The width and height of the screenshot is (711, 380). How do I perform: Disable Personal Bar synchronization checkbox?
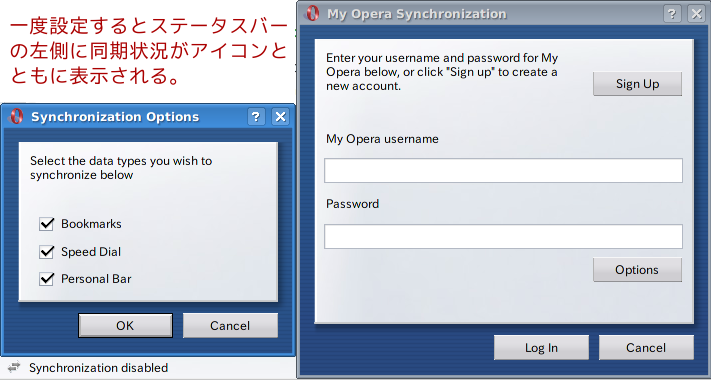pyautogui.click(x=46, y=278)
